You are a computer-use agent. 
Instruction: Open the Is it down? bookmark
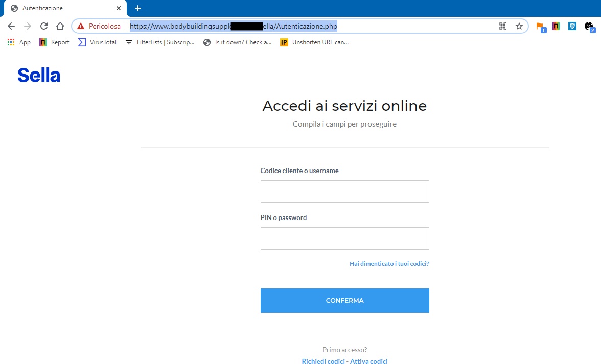click(237, 42)
